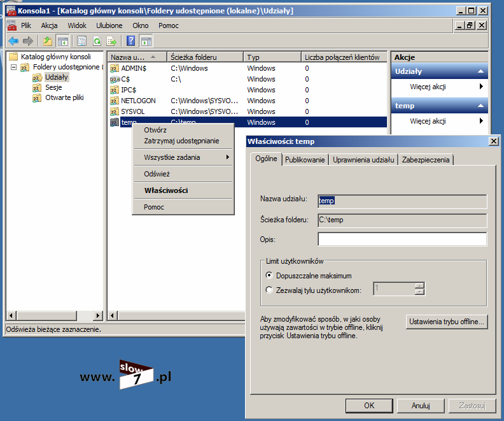Image resolution: width=504 pixels, height=421 pixels.
Task: Click the Ustawienia trybu offline button
Action: click(x=447, y=322)
